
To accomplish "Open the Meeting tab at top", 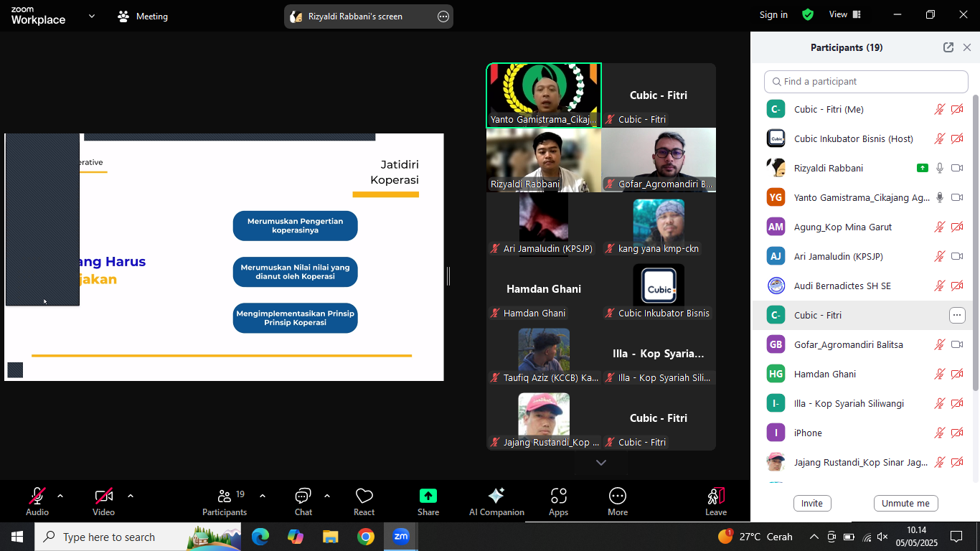I will coord(143,16).
